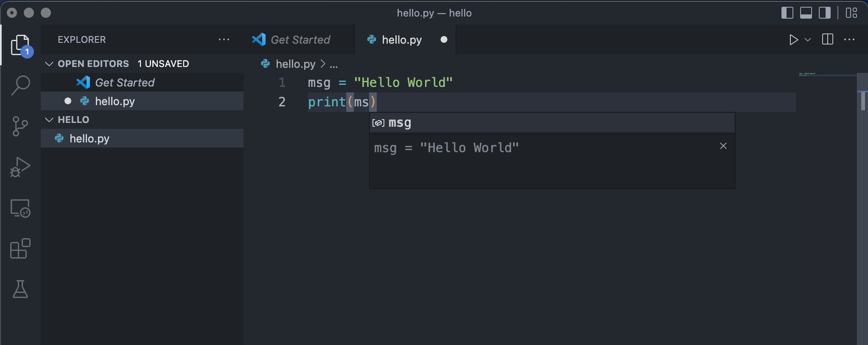Click the breadcrumb ellipsis after hello.py
868x345 pixels.
pyautogui.click(x=334, y=64)
